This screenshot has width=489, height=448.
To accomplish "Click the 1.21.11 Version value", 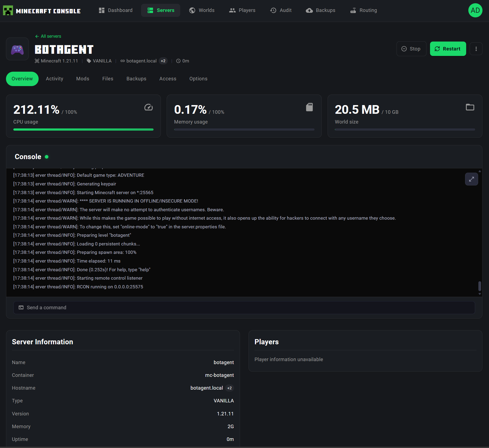I will (225, 414).
